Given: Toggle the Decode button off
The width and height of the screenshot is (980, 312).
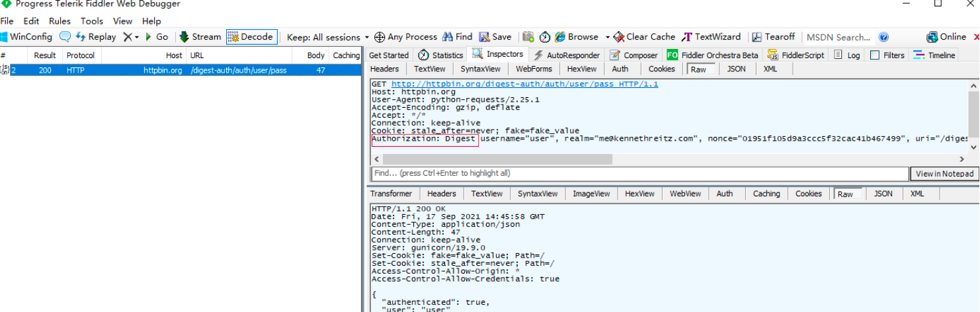Looking at the screenshot, I should pos(251,37).
